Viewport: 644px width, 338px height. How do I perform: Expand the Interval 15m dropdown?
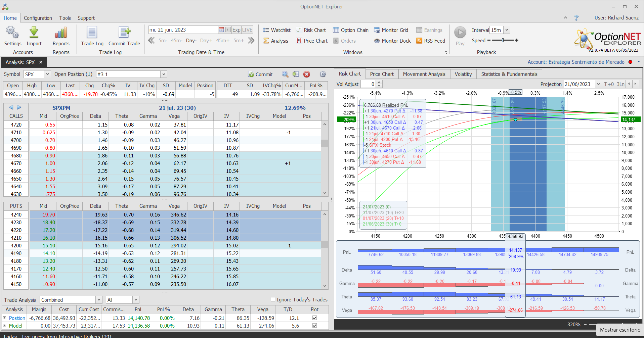pyautogui.click(x=507, y=30)
